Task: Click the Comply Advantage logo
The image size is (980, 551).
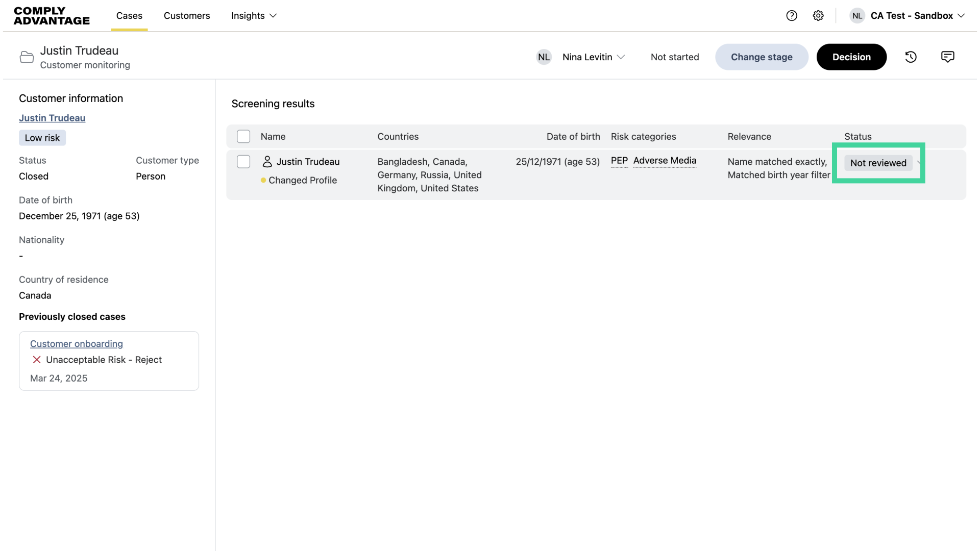Action: [52, 16]
